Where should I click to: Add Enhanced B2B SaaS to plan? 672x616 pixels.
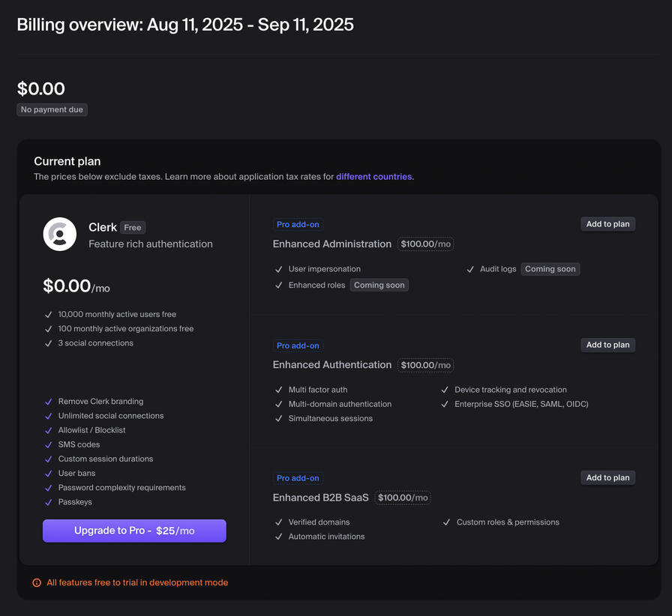(607, 477)
